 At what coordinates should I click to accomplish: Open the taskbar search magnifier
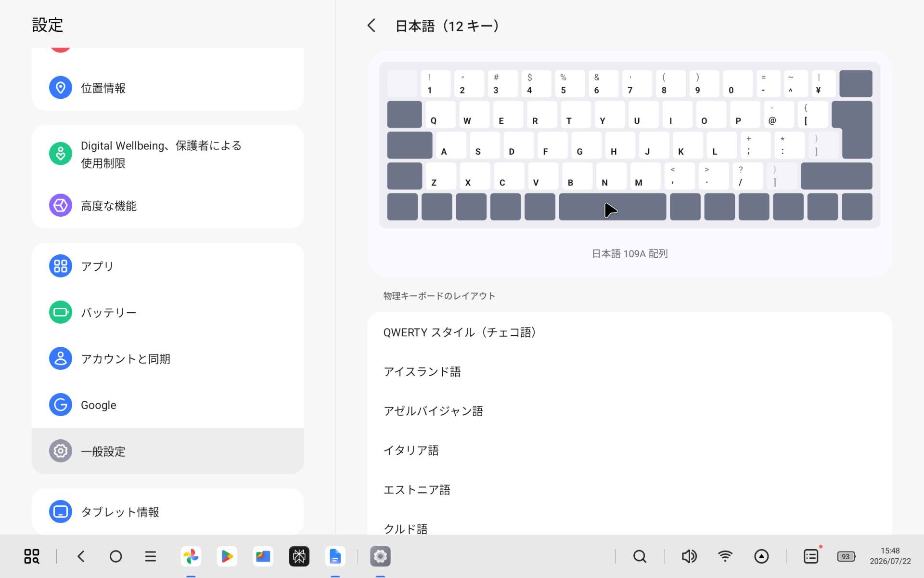pyautogui.click(x=640, y=556)
